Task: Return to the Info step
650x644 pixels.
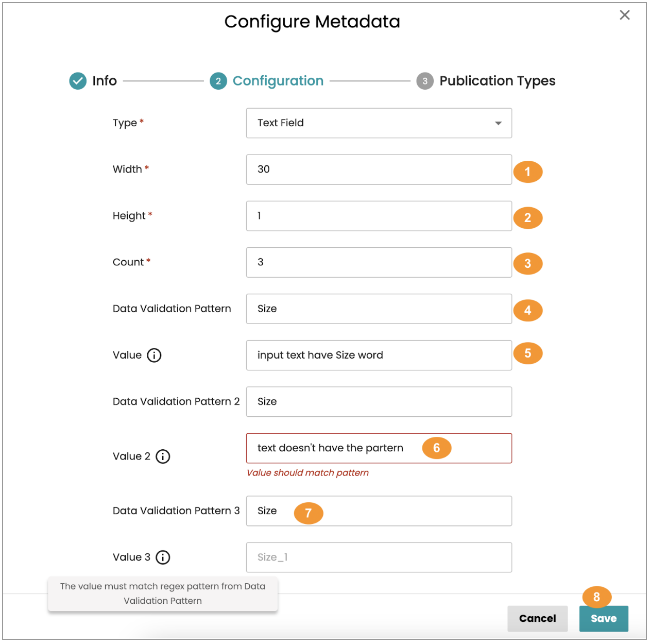Action: tap(105, 81)
